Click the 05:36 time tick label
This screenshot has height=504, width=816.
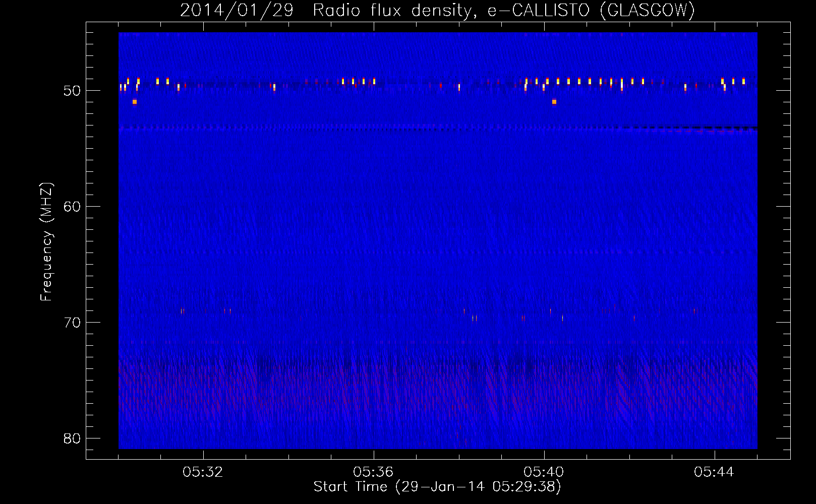tap(373, 472)
